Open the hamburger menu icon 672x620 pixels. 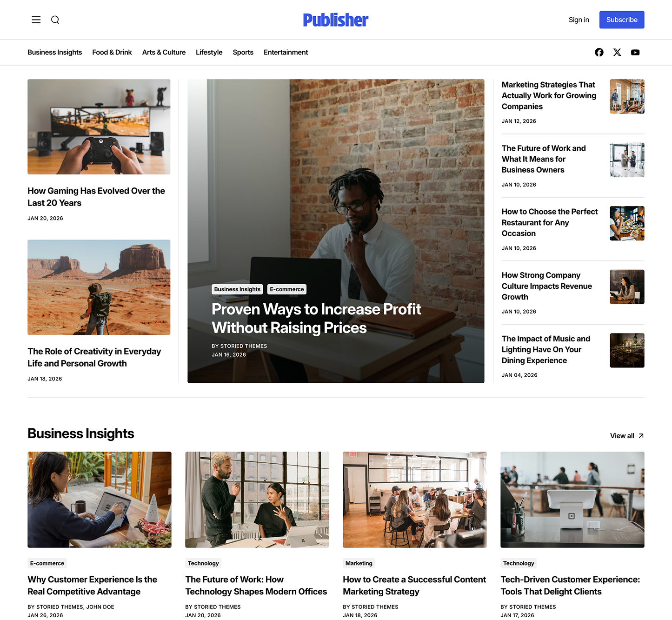[x=36, y=20]
